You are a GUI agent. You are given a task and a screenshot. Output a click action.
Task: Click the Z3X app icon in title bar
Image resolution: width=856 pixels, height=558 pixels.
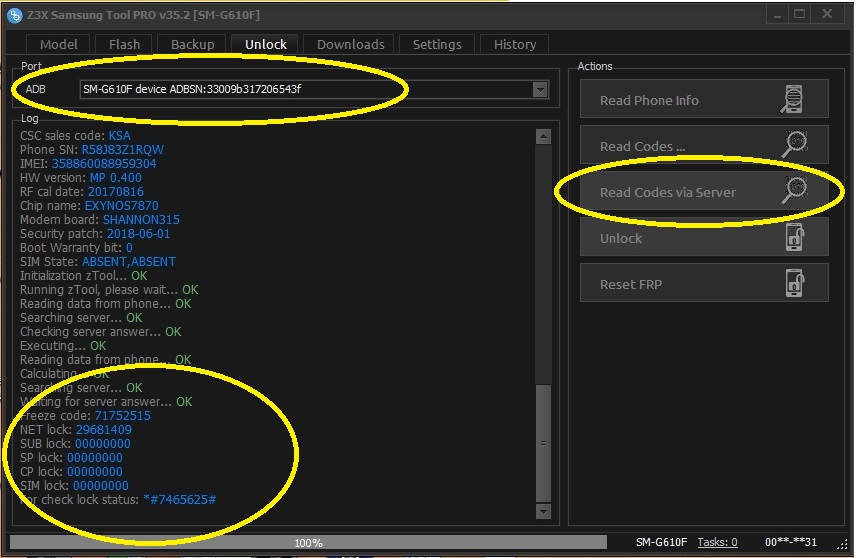pos(15,15)
